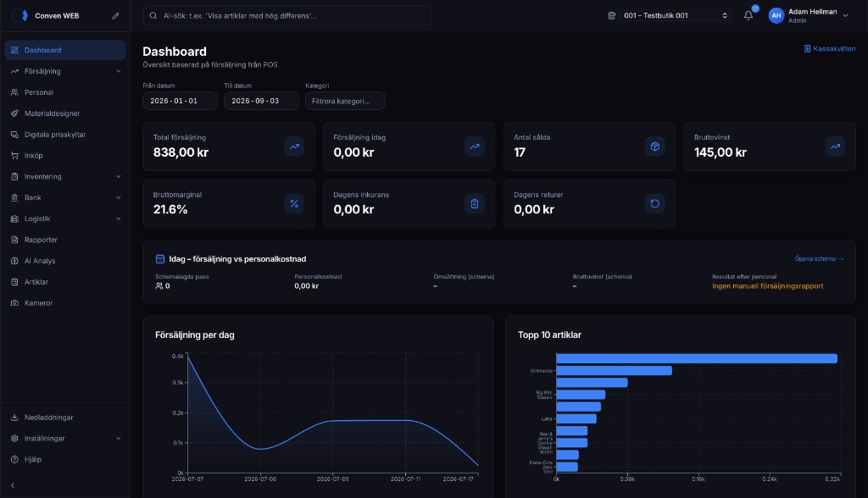The width and height of the screenshot is (868, 498).
Task: Click the AI Analys brain icon
Action: click(14, 261)
